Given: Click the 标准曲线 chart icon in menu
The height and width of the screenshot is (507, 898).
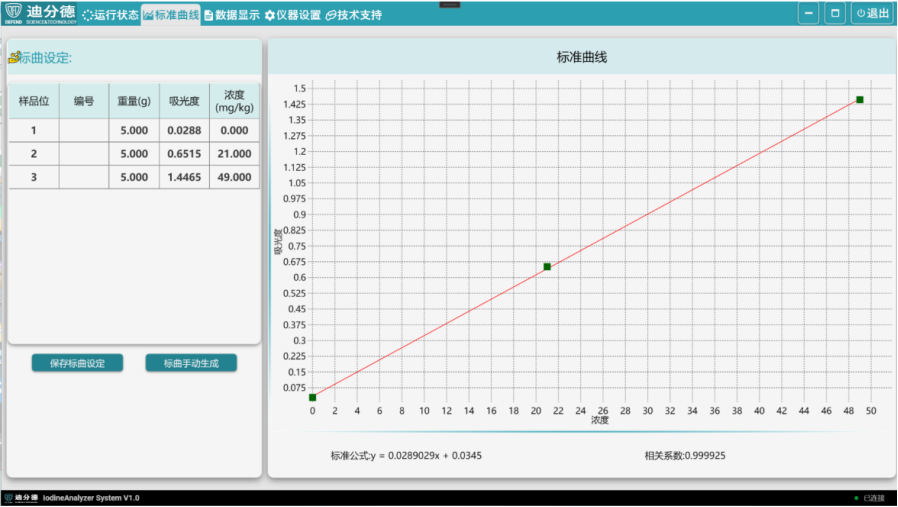Looking at the screenshot, I should point(148,15).
